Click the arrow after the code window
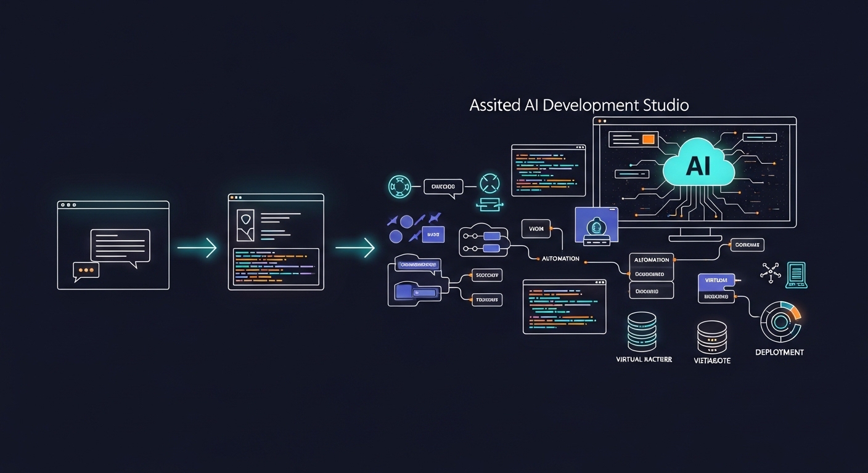The height and width of the screenshot is (473, 868). (355, 248)
